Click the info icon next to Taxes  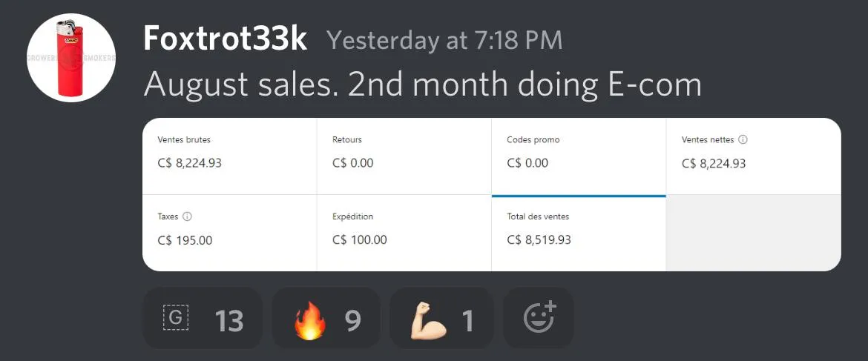(187, 216)
